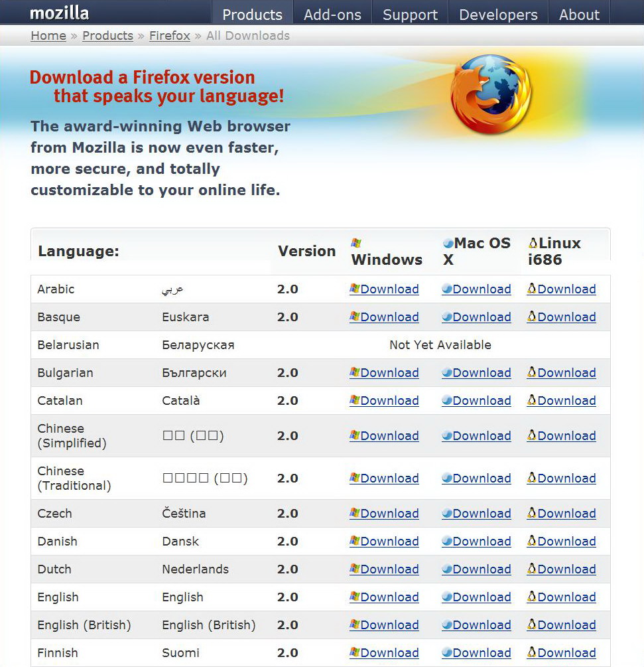Follow the Products breadcrumb link
The height and width of the screenshot is (667, 644).
[x=108, y=36]
